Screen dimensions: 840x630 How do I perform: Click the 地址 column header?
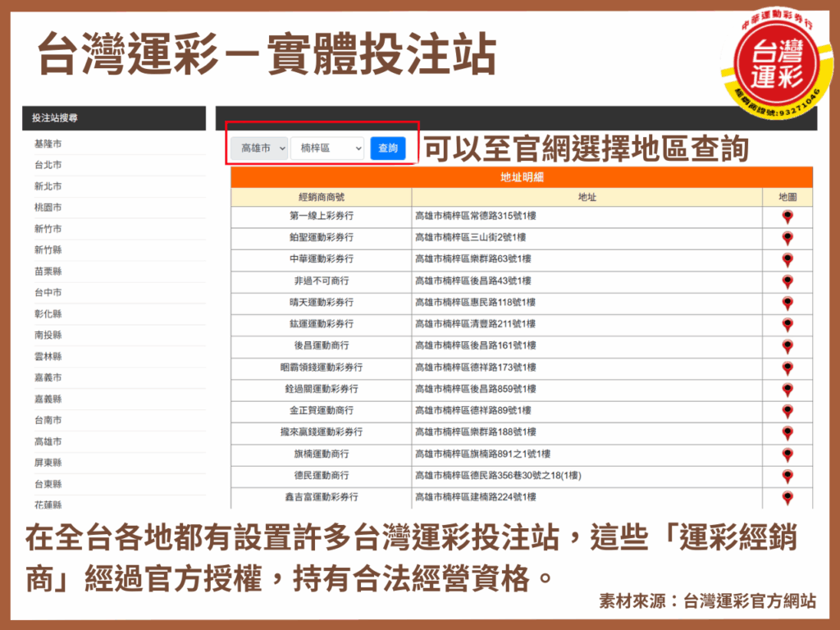pyautogui.click(x=587, y=197)
